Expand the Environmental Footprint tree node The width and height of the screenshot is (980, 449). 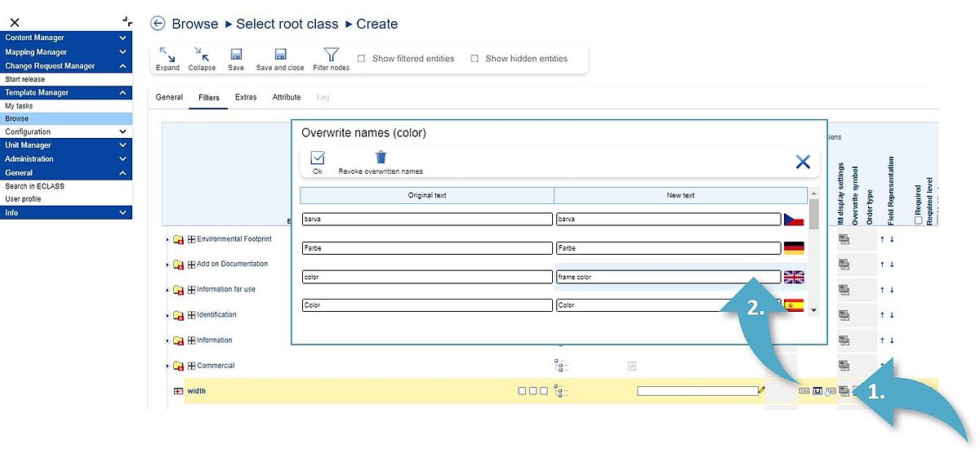167,240
